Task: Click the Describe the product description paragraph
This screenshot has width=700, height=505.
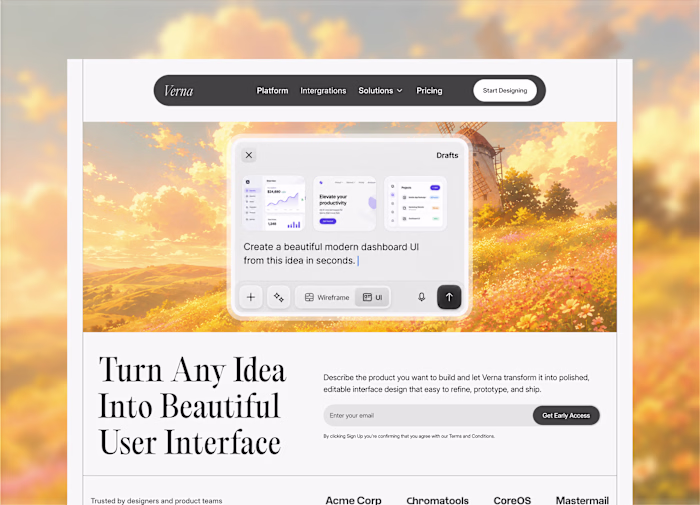Action: coord(456,383)
